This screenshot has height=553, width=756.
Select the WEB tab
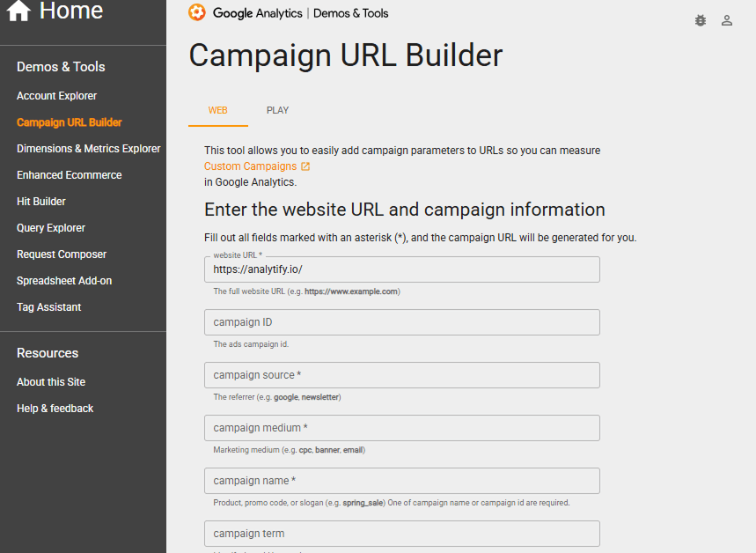218,110
